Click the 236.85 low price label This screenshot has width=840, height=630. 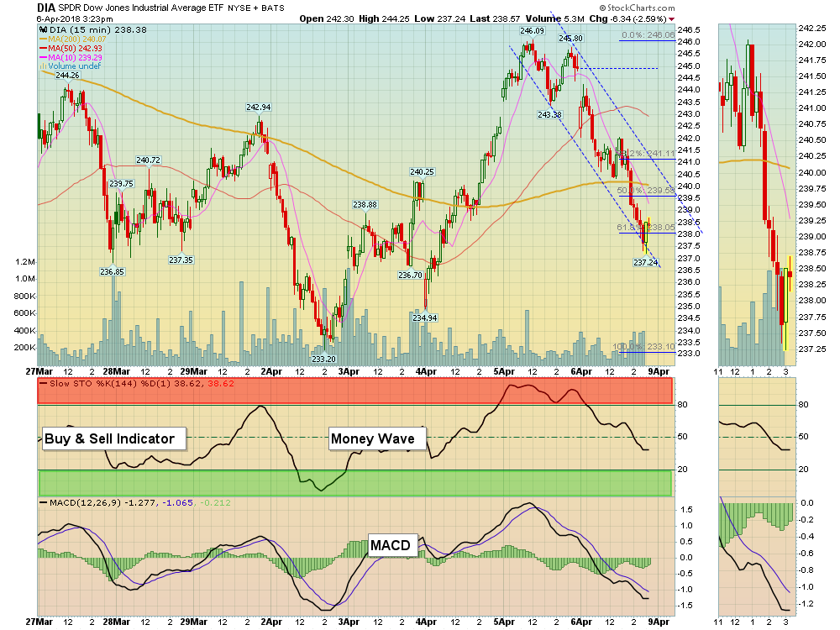point(112,271)
